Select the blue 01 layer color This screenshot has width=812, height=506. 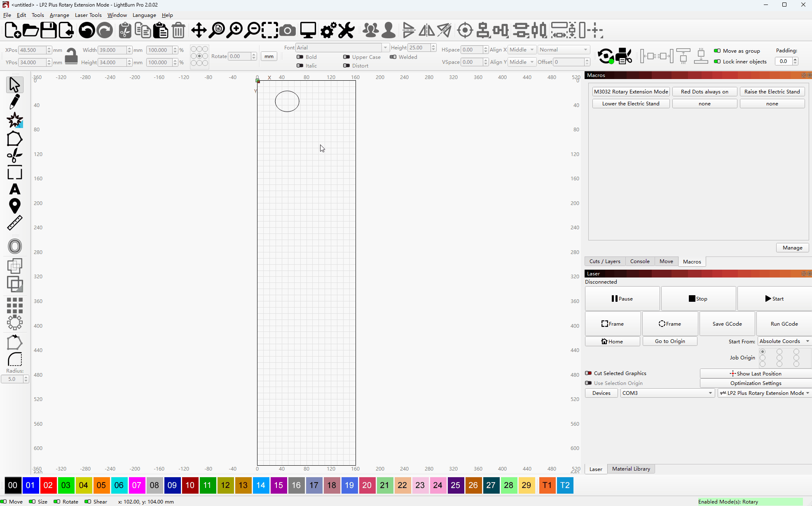(30, 485)
